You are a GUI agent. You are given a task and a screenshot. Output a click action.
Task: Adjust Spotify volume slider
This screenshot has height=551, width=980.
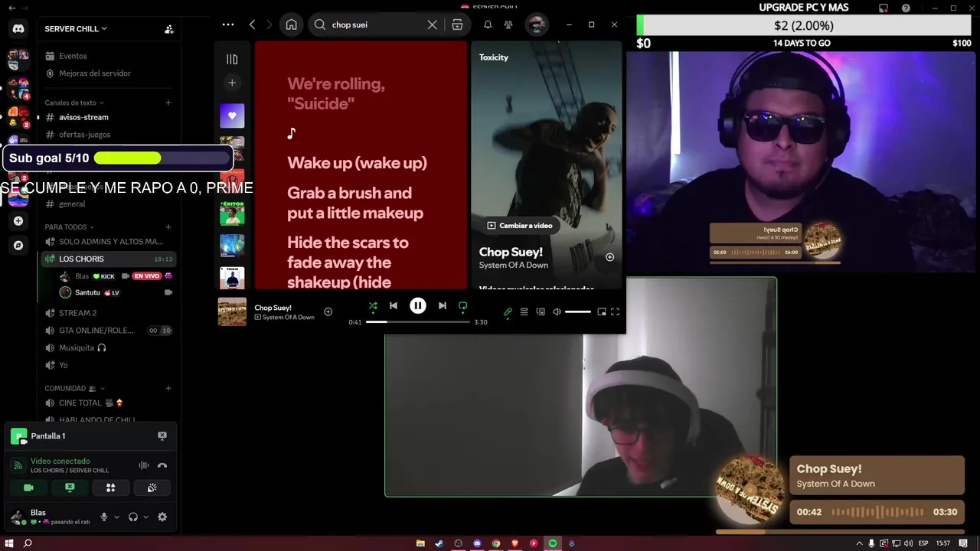[578, 312]
